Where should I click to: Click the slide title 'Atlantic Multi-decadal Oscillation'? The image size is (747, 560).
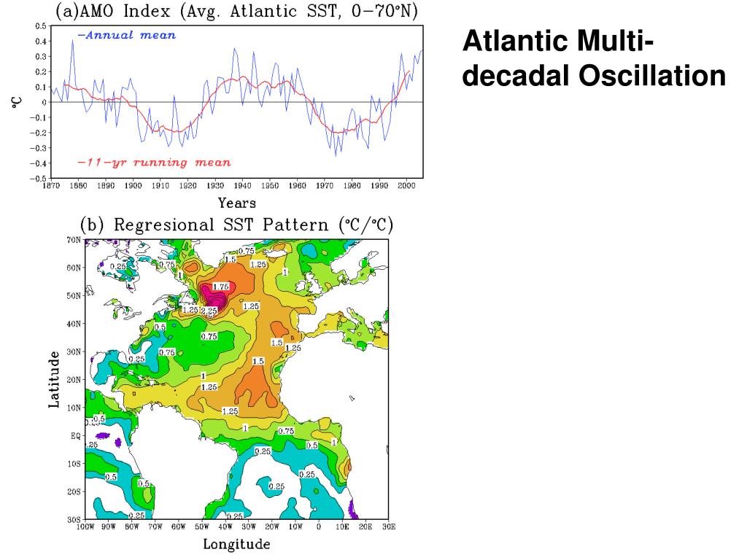[x=594, y=58]
